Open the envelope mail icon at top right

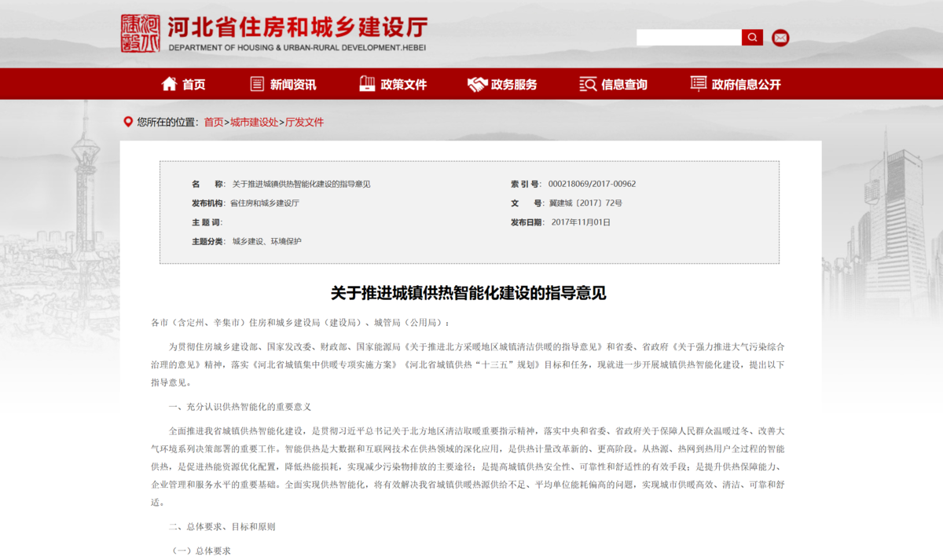(780, 37)
